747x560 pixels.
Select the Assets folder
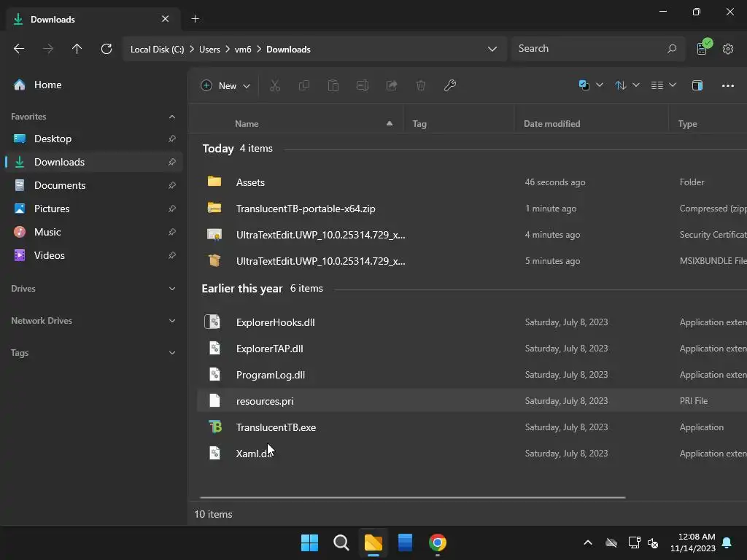click(472, 182)
